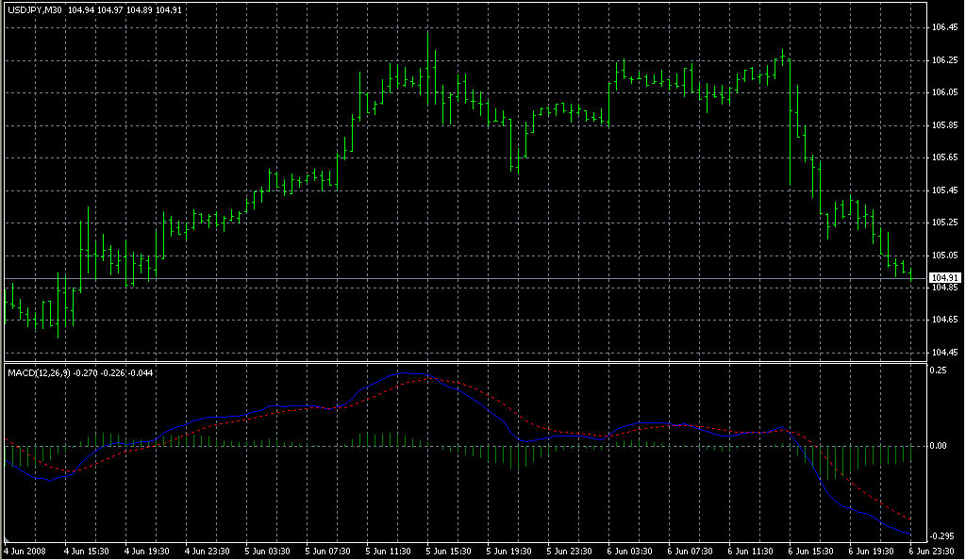Click the 105.45 price axis label
The width and height of the screenshot is (966, 560).
pos(944,190)
